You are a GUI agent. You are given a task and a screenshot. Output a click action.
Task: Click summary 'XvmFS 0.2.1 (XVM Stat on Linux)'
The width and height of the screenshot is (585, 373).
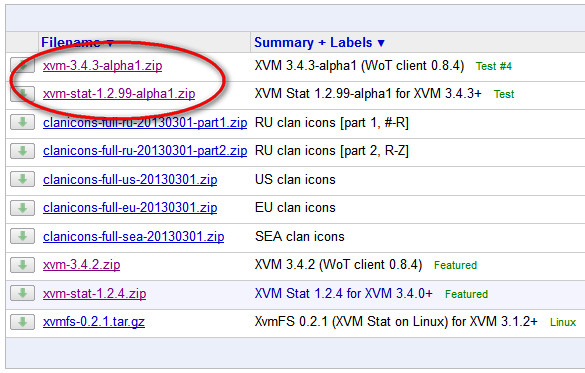coord(352,322)
